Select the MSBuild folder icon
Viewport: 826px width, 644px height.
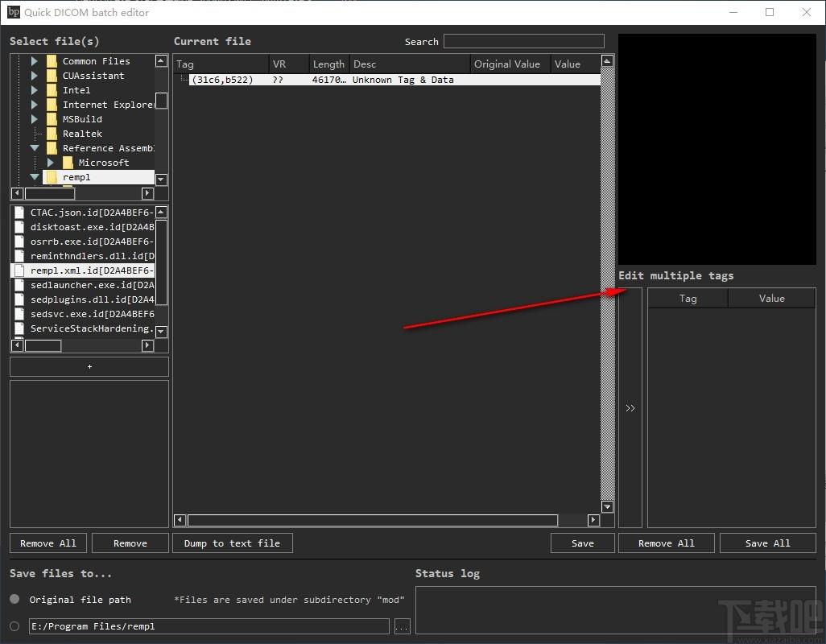pos(52,119)
